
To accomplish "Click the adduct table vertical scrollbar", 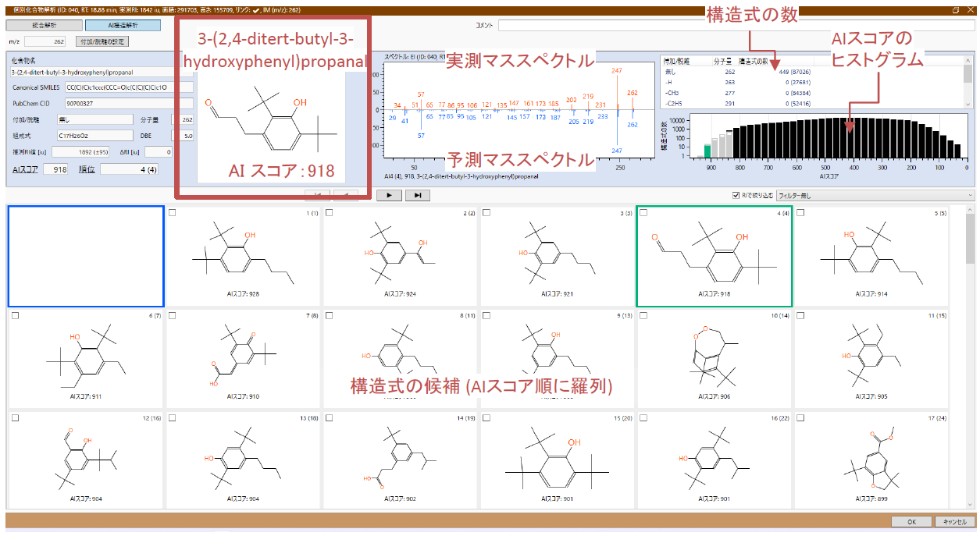I will (x=968, y=83).
